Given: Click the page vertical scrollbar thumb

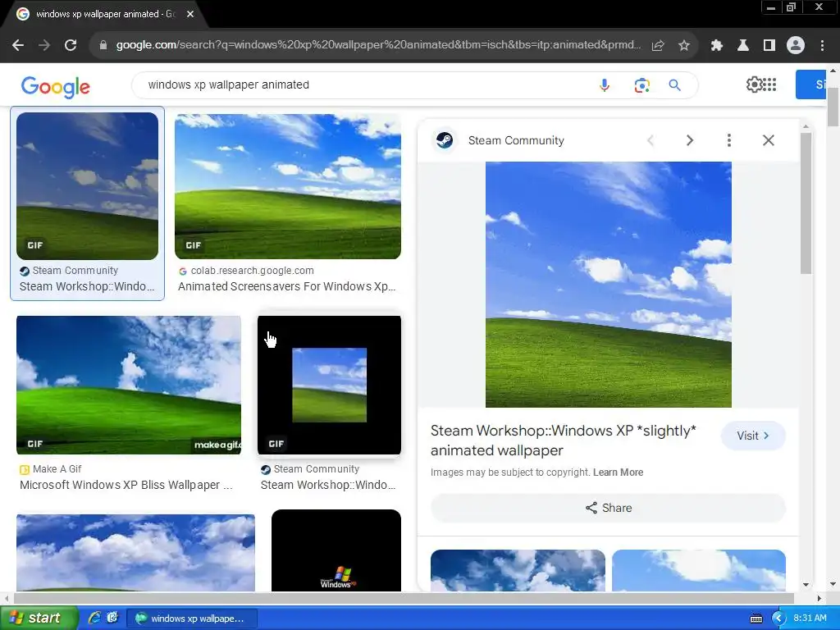Looking at the screenshot, I should click(x=833, y=106).
